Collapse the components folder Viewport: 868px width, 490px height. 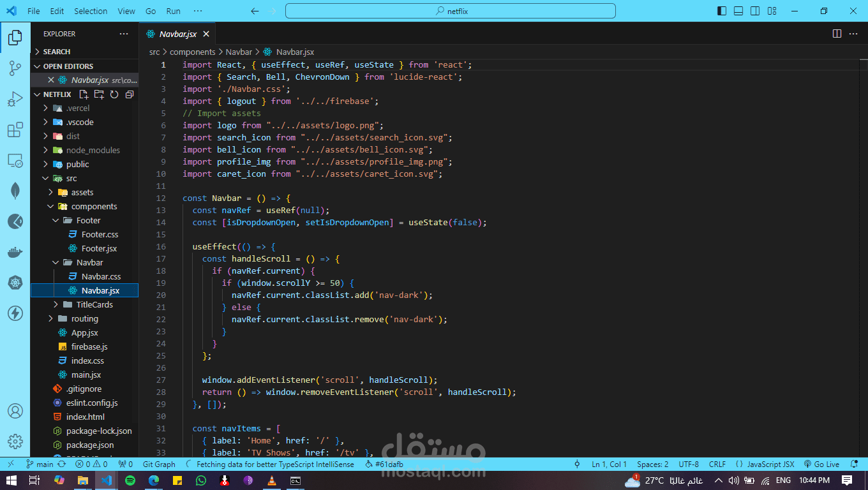[84, 207]
